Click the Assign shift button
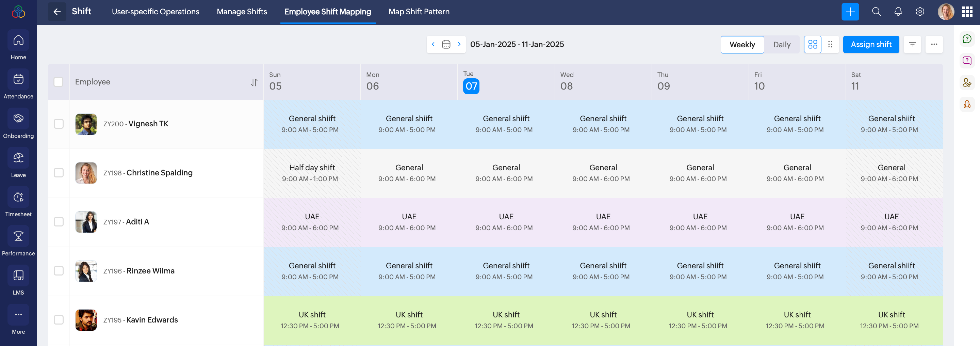Screen dimensions: 980x346 [x=871, y=45]
